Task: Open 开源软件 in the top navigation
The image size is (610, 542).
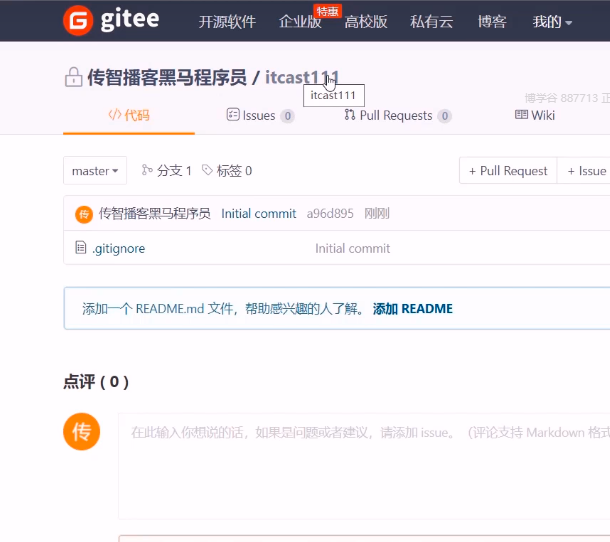Action: 227,22
